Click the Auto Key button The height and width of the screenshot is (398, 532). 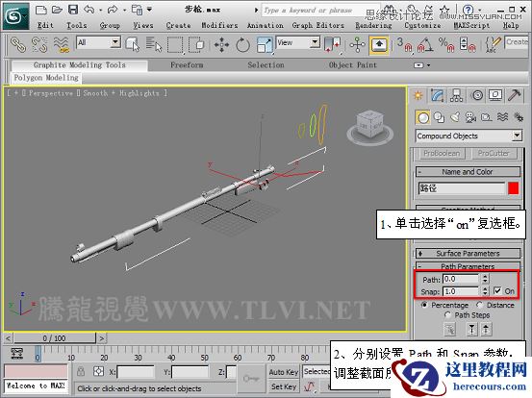point(284,372)
